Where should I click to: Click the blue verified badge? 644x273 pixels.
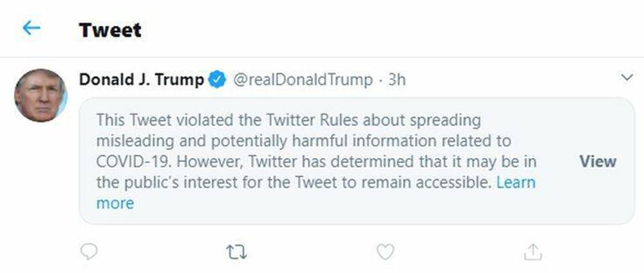(x=218, y=80)
